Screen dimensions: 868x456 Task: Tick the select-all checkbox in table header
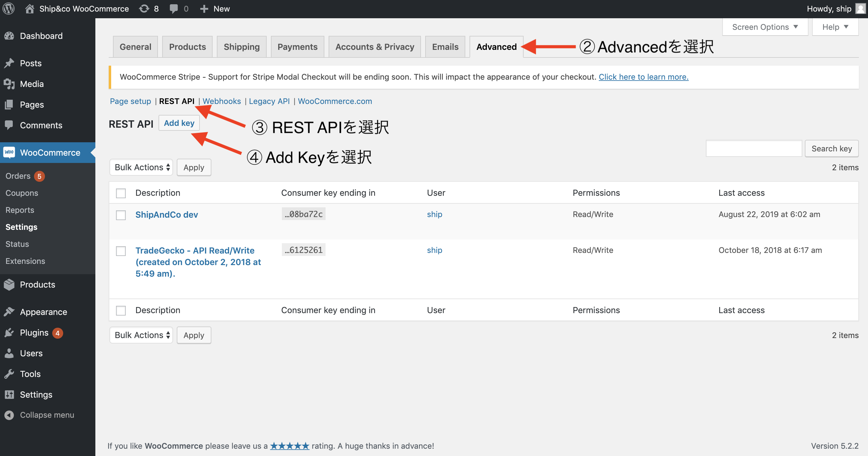tap(121, 193)
